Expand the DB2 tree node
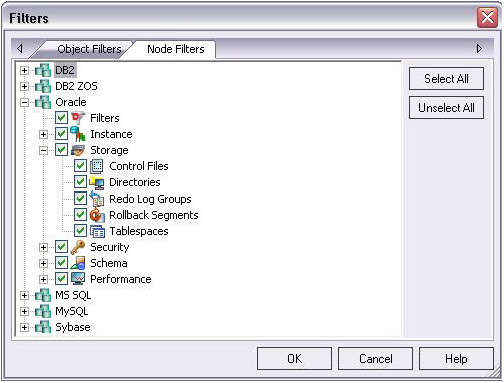The width and height of the screenshot is (504, 383). coord(24,70)
